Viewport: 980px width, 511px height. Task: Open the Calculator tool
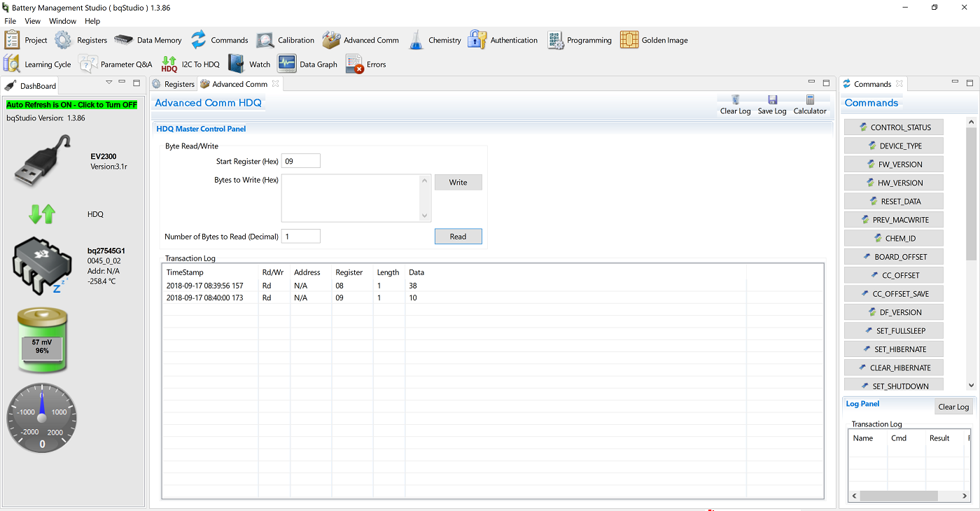pos(810,105)
